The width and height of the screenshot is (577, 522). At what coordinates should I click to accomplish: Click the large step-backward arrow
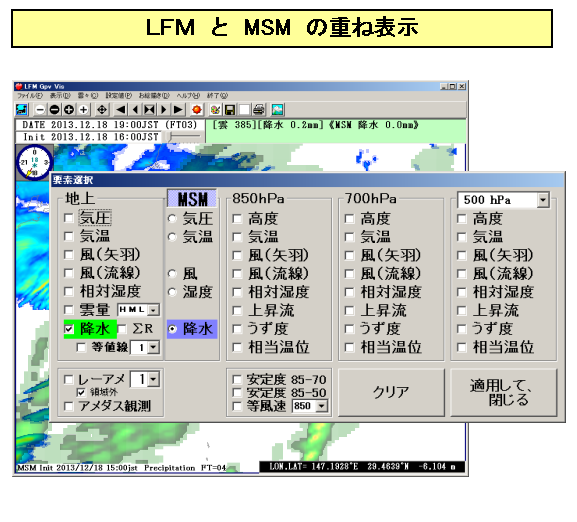[121, 110]
